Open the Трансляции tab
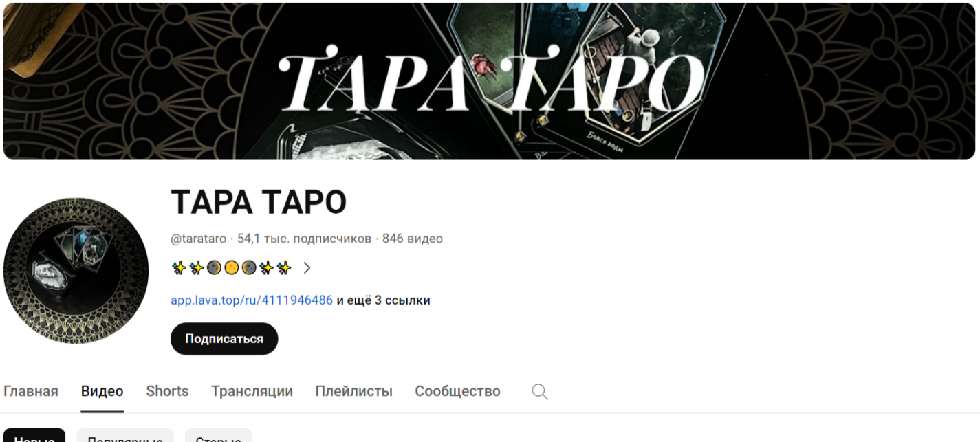 coord(252,391)
